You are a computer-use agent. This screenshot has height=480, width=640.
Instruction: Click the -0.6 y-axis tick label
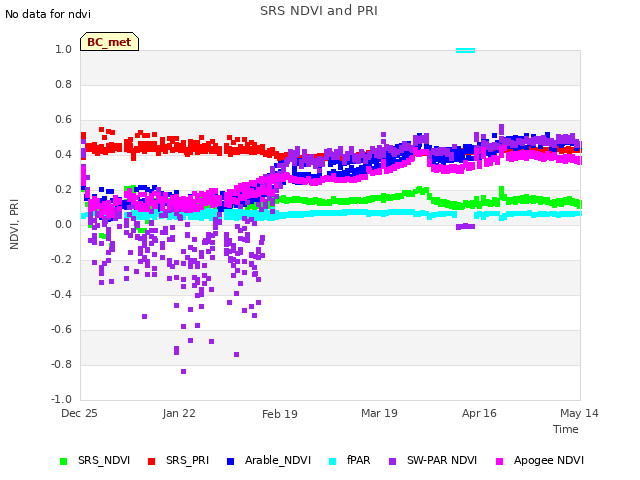(x=61, y=329)
